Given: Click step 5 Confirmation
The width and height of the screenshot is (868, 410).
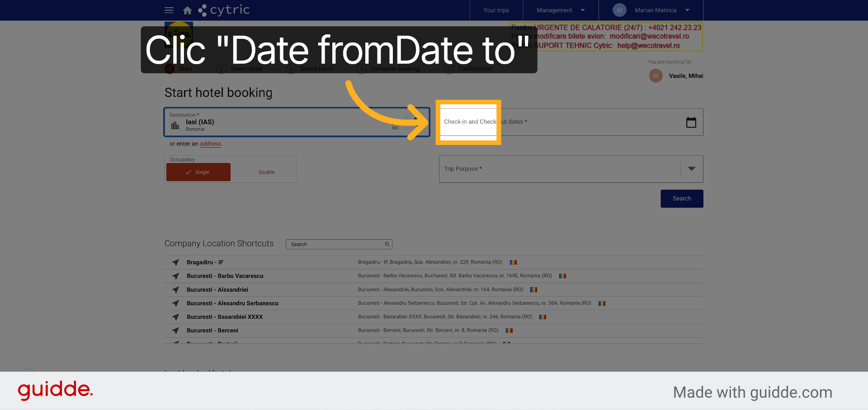Looking at the screenshot, I should 468,69.
